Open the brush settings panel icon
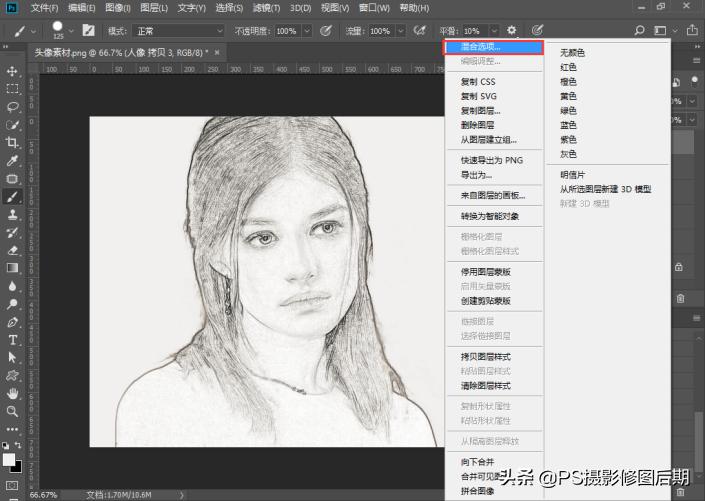The width and height of the screenshot is (705, 501). (x=89, y=31)
